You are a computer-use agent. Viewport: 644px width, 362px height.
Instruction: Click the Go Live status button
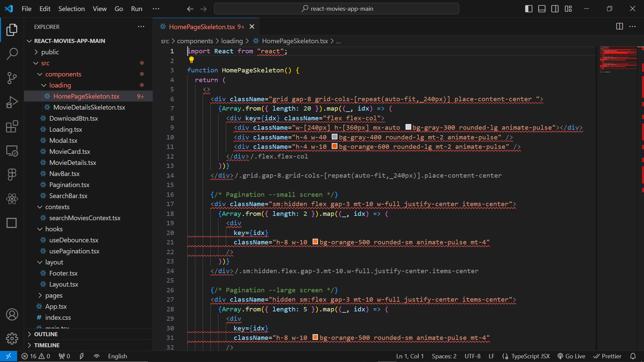(x=572, y=356)
